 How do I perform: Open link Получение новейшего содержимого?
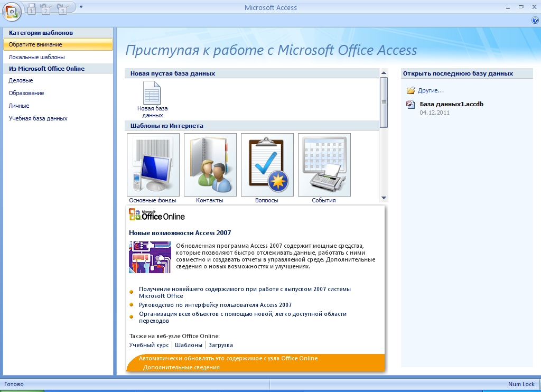click(x=245, y=292)
